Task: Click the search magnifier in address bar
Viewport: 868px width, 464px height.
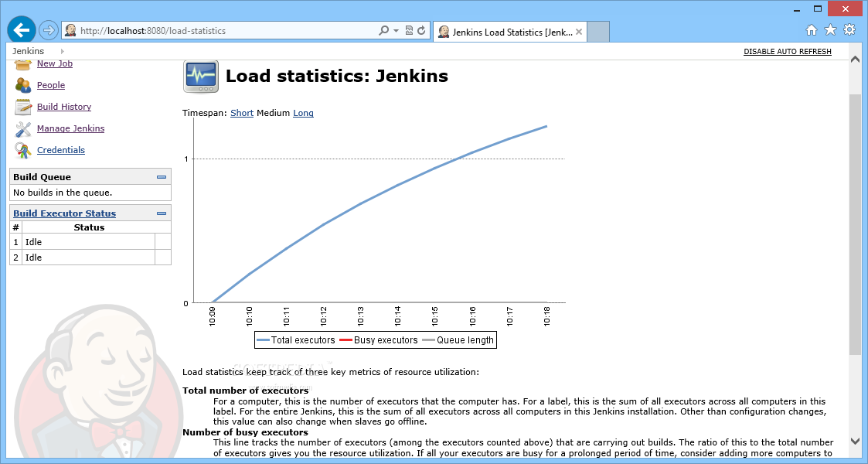Action: point(383,30)
